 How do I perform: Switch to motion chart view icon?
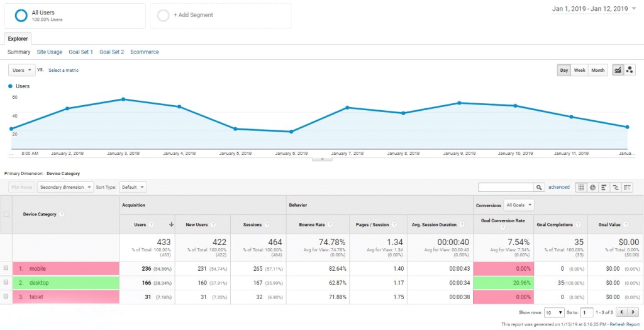(x=630, y=70)
